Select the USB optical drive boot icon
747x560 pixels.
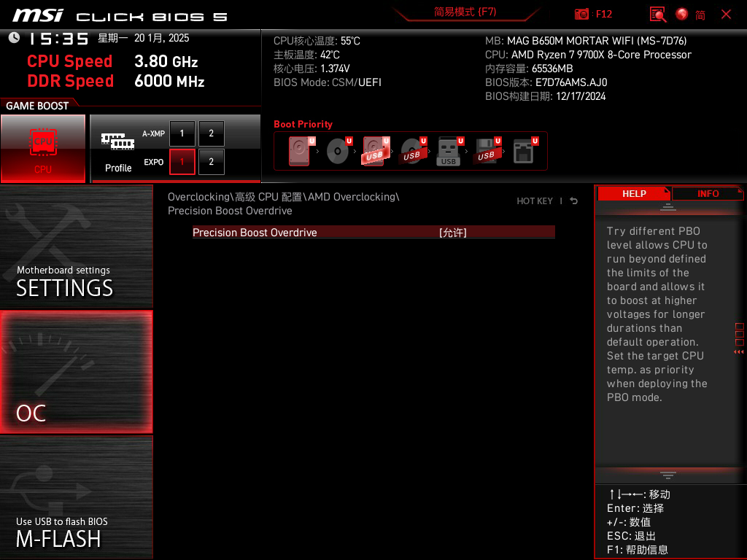coord(413,151)
